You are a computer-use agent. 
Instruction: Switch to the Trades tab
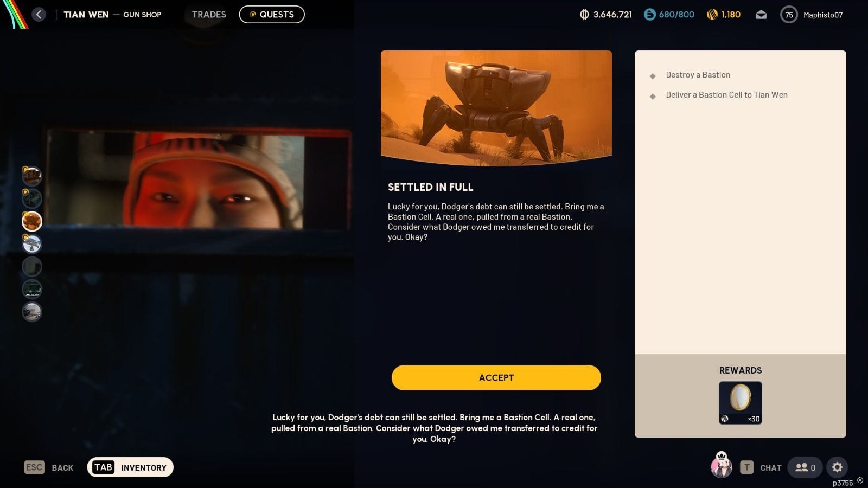[209, 15]
